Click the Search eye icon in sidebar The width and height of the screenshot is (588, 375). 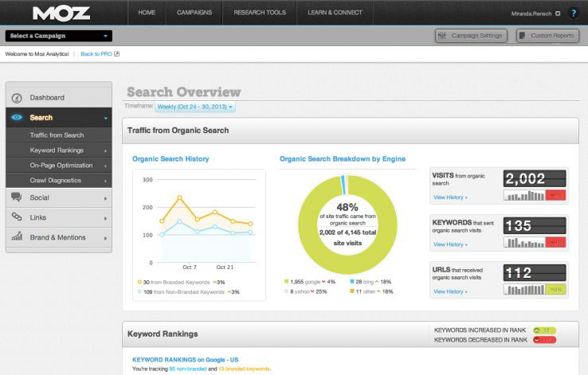click(17, 118)
